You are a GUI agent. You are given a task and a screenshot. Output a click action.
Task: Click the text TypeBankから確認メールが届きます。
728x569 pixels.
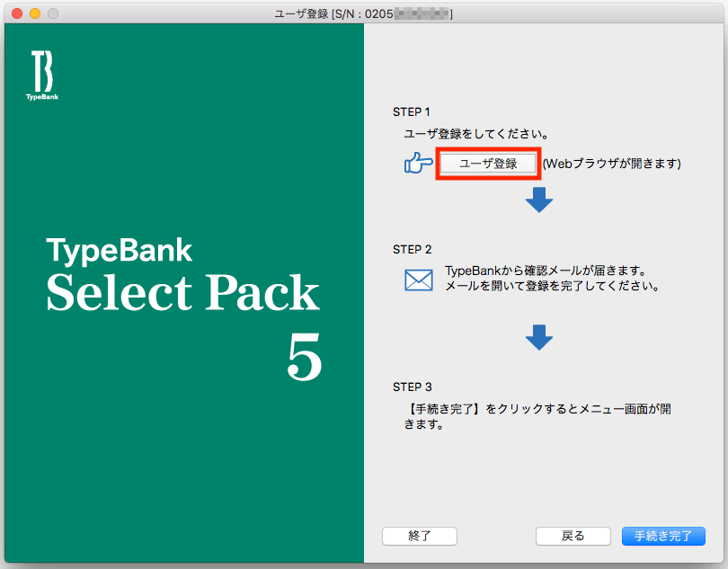546,271
